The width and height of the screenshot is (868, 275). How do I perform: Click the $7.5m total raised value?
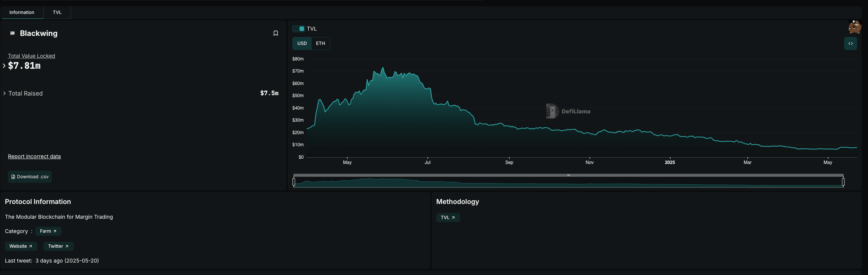269,93
